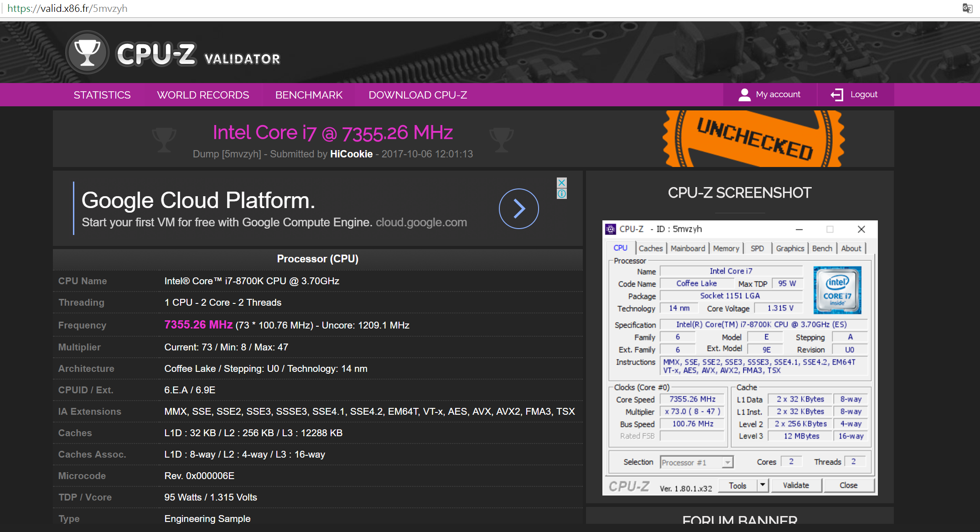Click the 7355.26 MHz frequency value
Viewport: 980px width, 532px height.
[x=198, y=324]
